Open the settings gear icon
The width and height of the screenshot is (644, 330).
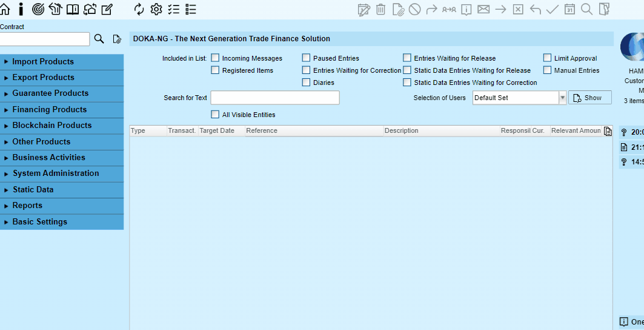(x=156, y=9)
